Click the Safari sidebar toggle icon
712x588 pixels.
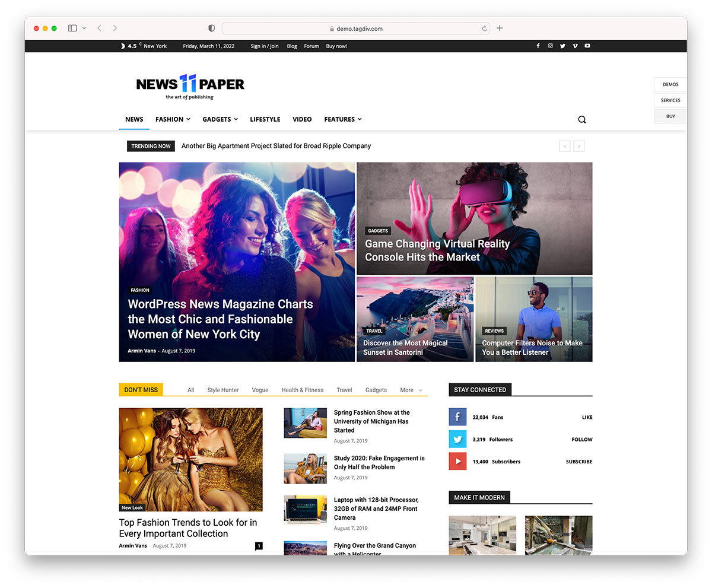click(x=72, y=28)
